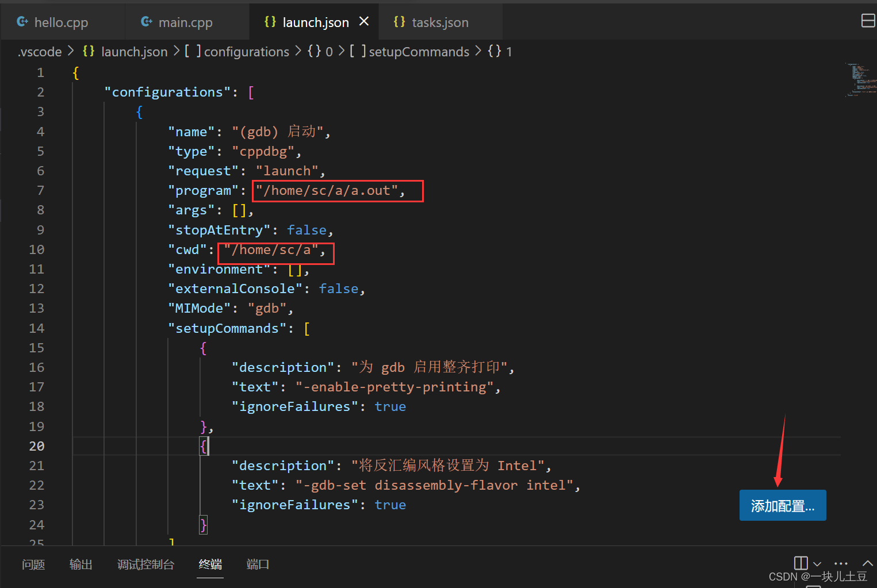Click the split editor layout icon top right
This screenshot has width=877, height=588.
(x=867, y=20)
